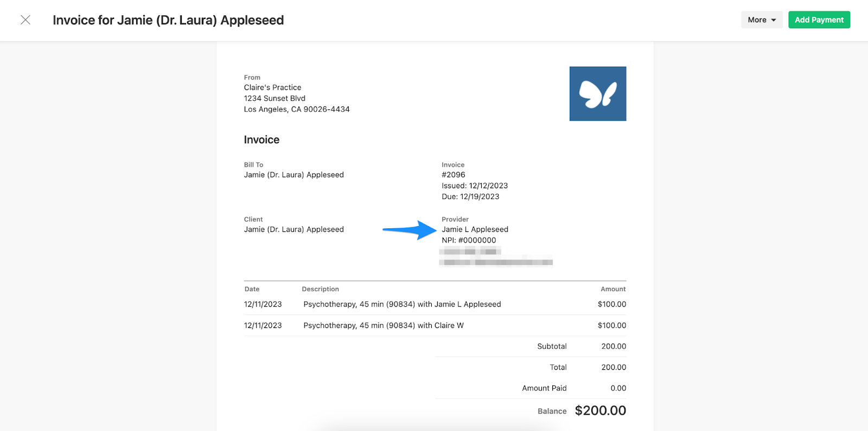Click the invoice page title heading

click(x=168, y=20)
